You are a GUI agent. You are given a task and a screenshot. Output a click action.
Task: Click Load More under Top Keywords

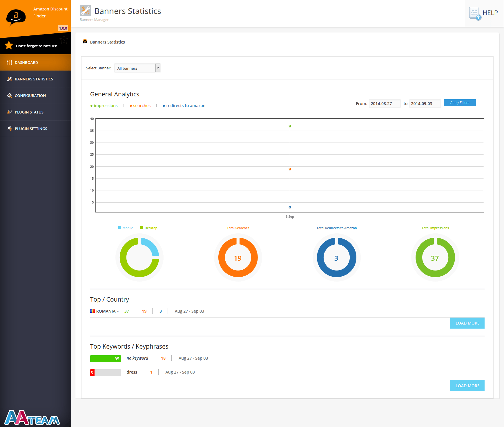pos(467,386)
